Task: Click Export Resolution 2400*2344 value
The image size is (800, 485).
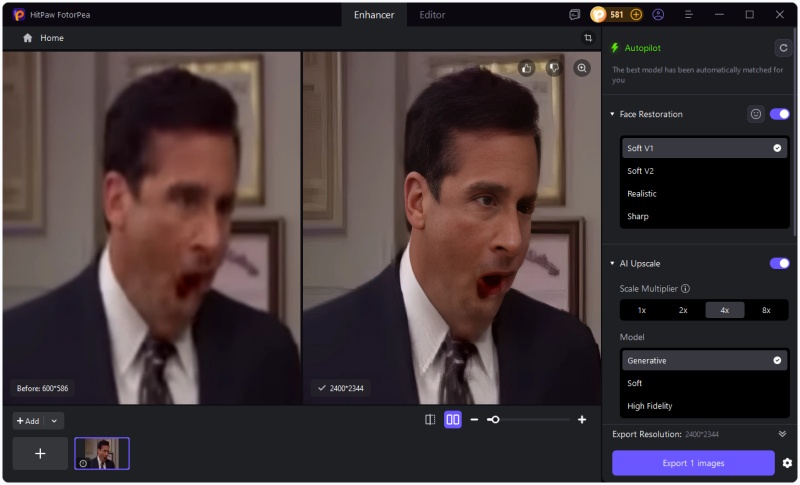Action: tap(702, 435)
